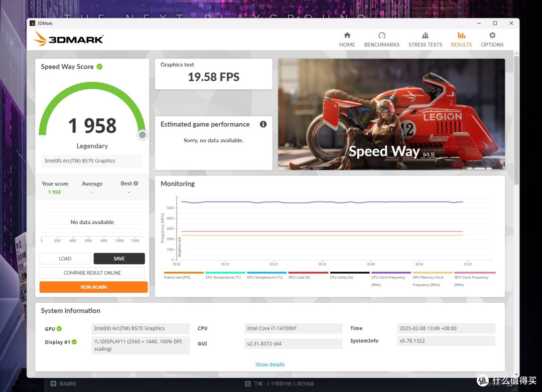Open the Home tab
Image resolution: width=542 pixels, height=392 pixels.
click(x=347, y=40)
